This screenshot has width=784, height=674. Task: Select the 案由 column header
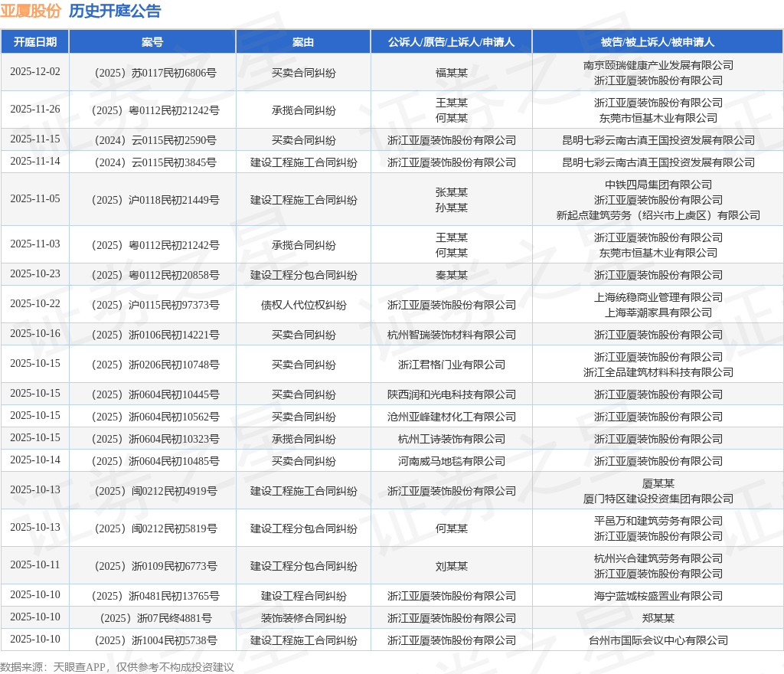[303, 42]
